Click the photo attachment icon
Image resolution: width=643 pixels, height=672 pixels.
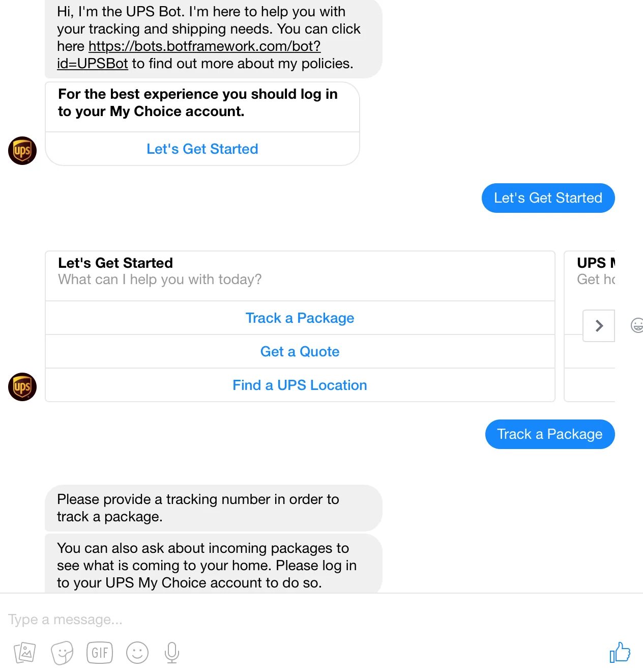coord(24,653)
